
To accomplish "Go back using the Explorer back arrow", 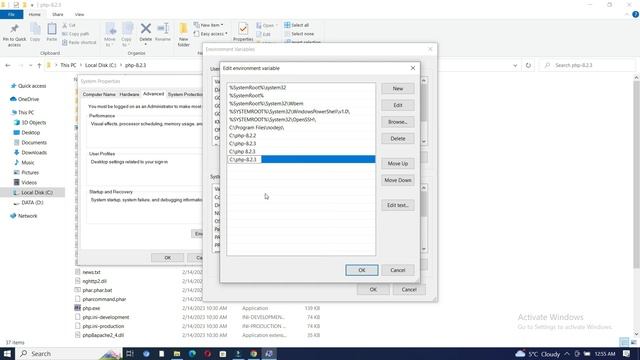I will (8, 65).
